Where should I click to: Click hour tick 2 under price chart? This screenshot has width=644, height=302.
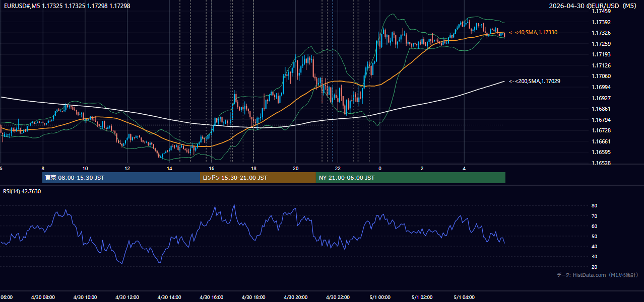click(x=422, y=168)
